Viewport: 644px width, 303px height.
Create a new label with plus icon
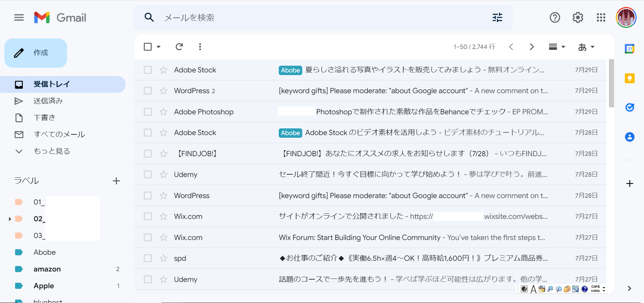[x=116, y=181]
